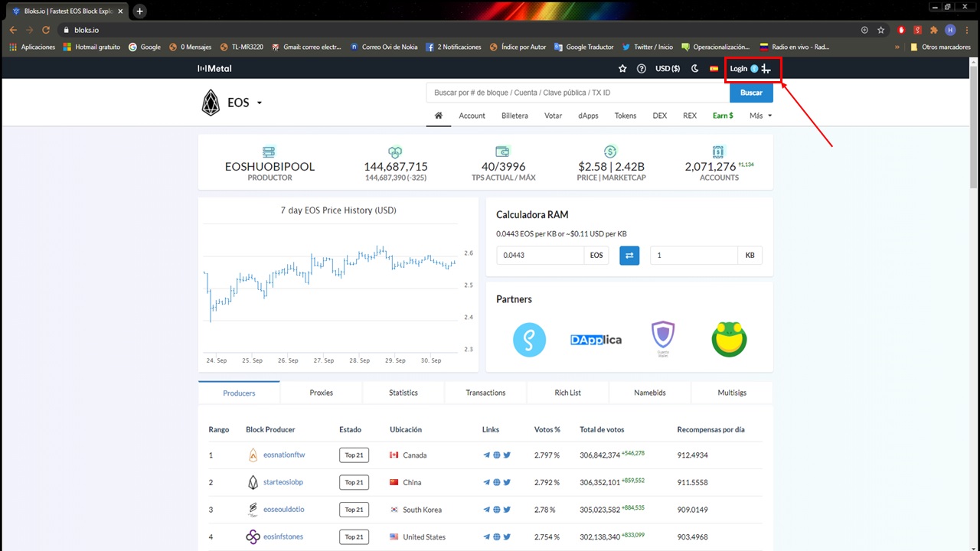980x551 pixels.
Task: Switch to the Statistics tab
Action: click(403, 393)
